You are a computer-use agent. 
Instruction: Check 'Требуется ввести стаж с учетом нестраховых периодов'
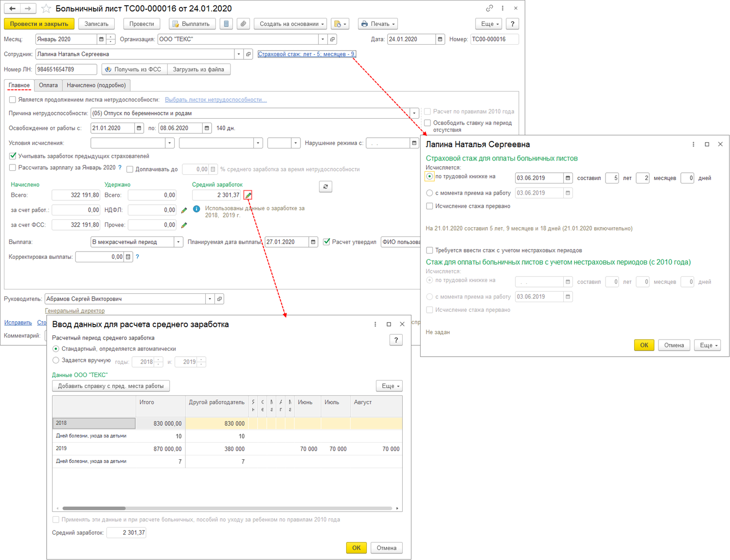429,251
